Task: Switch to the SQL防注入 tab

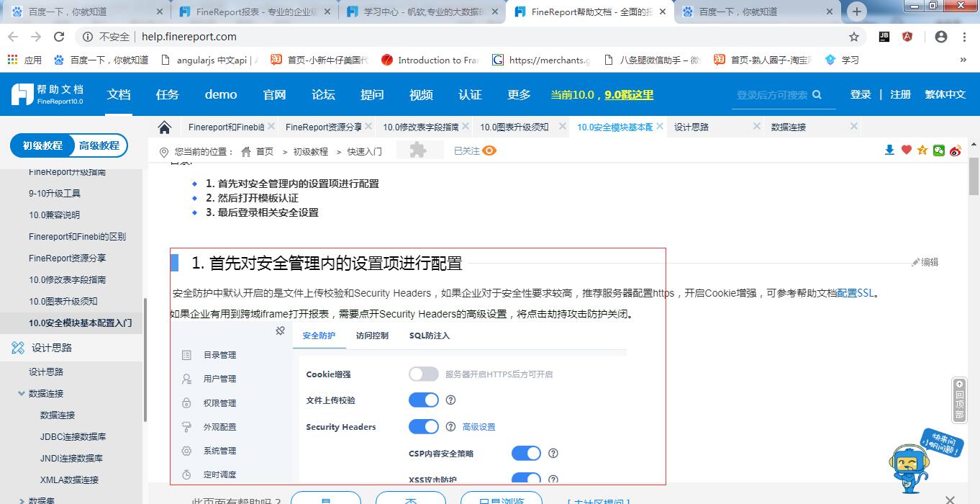Action: click(x=430, y=336)
